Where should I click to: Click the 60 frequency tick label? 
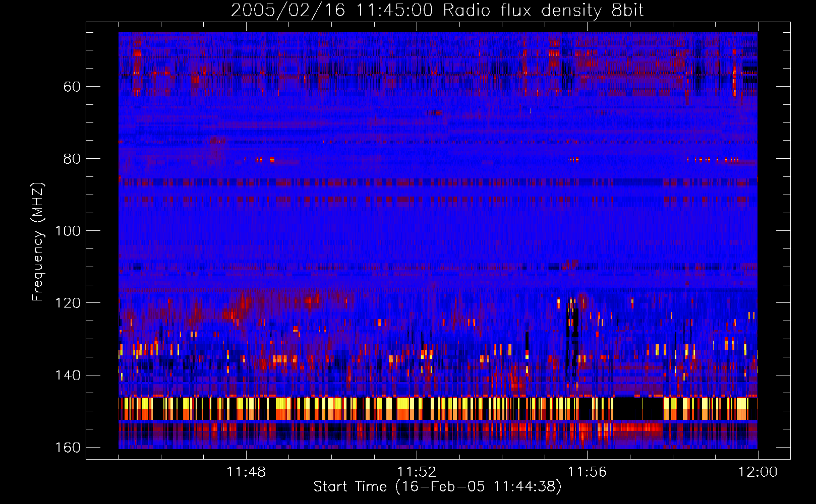[x=72, y=87]
